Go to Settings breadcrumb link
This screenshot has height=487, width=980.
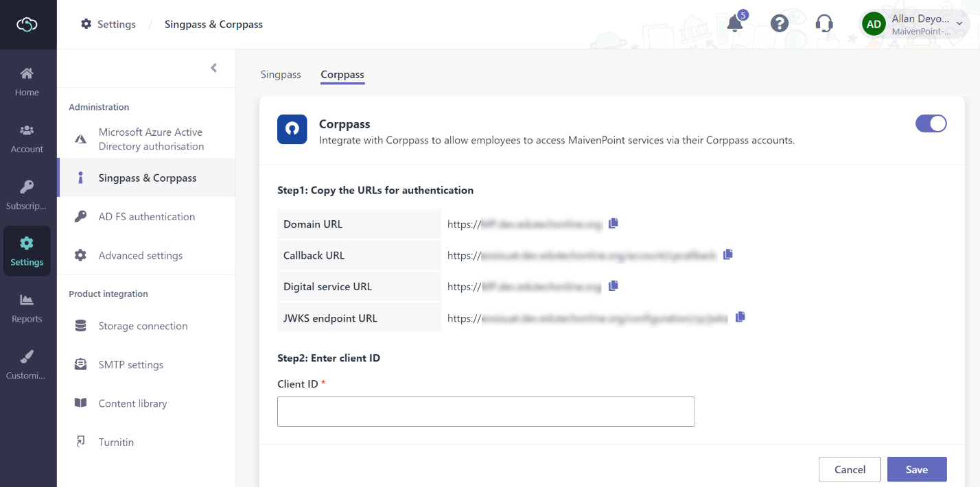coord(117,24)
